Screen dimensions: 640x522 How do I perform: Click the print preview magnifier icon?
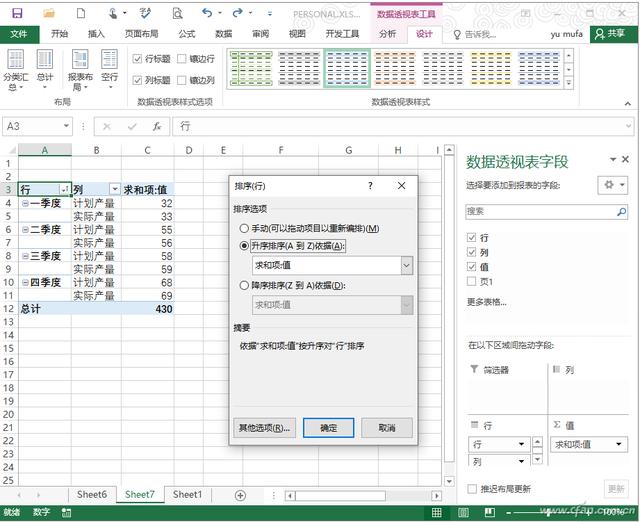178,14
